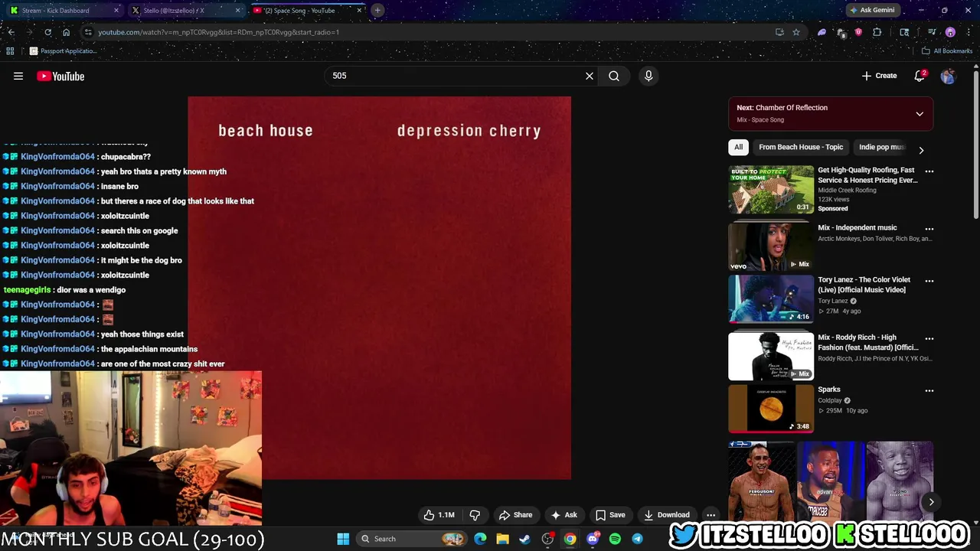Click the Windows taskbar Search box
980x551 pixels.
[x=412, y=539]
